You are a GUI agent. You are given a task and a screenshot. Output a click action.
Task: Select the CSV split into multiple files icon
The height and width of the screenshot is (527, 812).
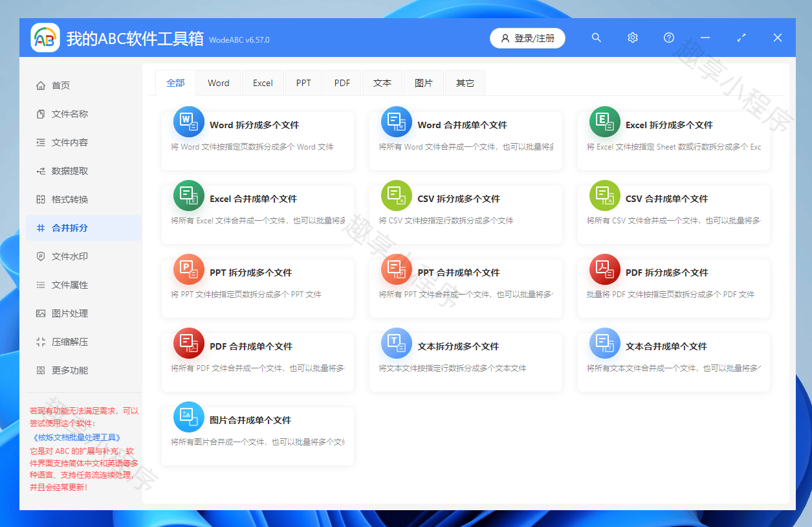pyautogui.click(x=396, y=196)
